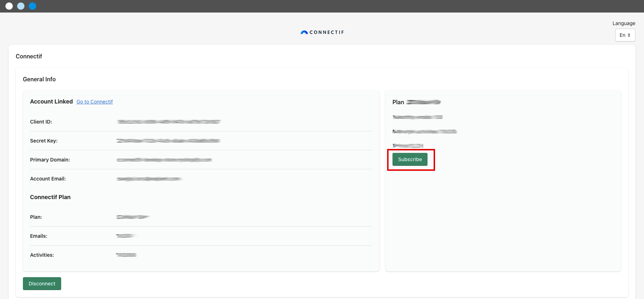Click the Emails: label

coord(39,236)
